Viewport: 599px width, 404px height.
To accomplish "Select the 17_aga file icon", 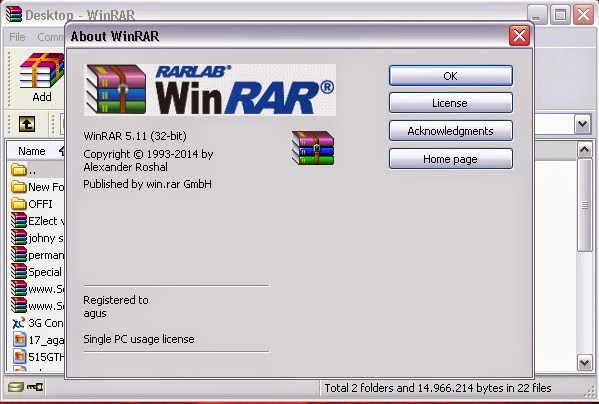I will click(19, 339).
